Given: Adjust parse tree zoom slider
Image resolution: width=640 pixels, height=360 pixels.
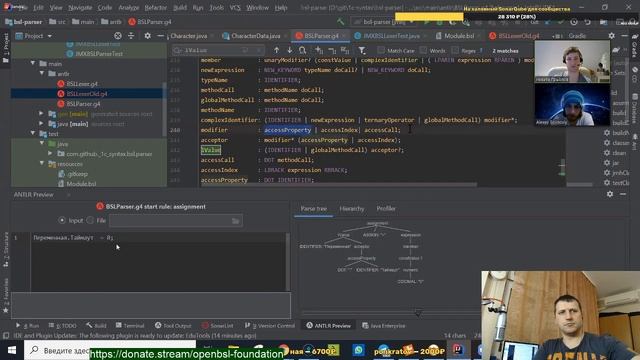Looking at the screenshot, I should (418, 313).
